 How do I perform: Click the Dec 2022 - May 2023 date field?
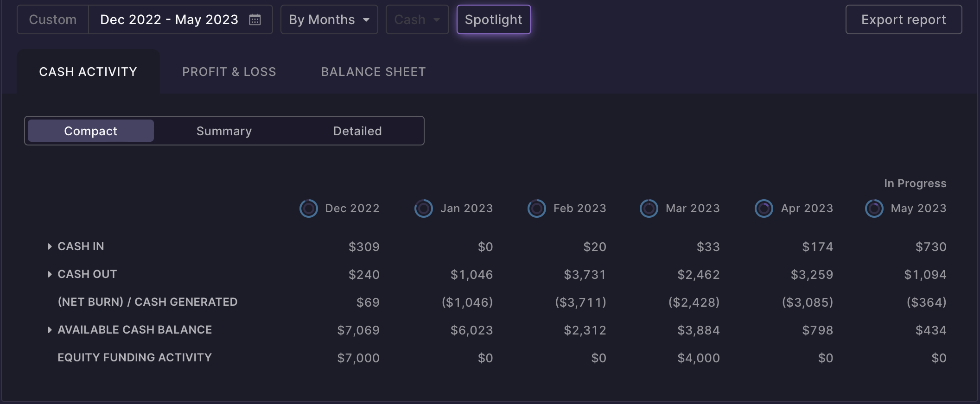point(169,19)
